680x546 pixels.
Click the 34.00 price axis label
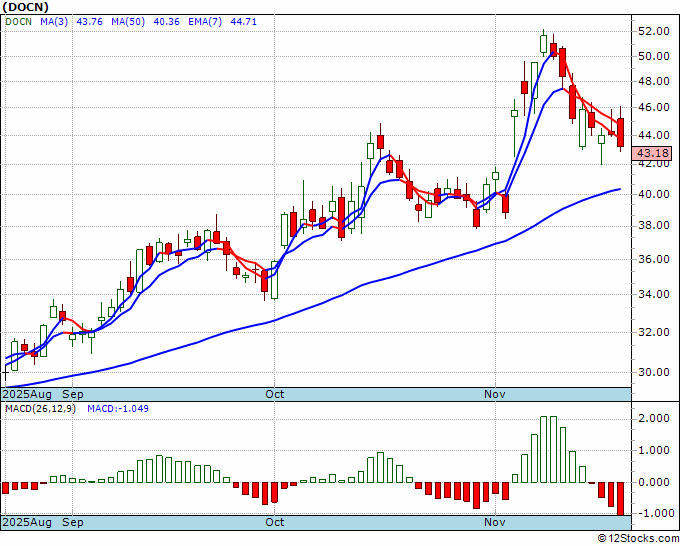point(654,294)
